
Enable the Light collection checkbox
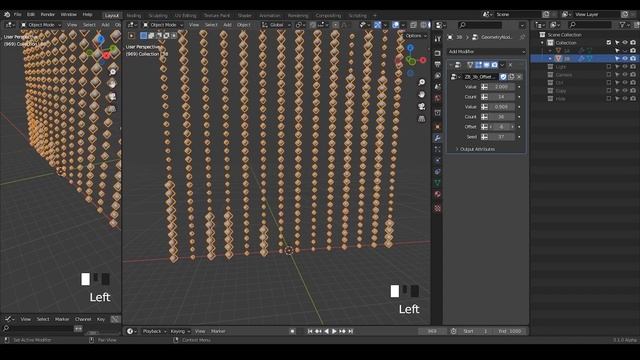pos(609,67)
